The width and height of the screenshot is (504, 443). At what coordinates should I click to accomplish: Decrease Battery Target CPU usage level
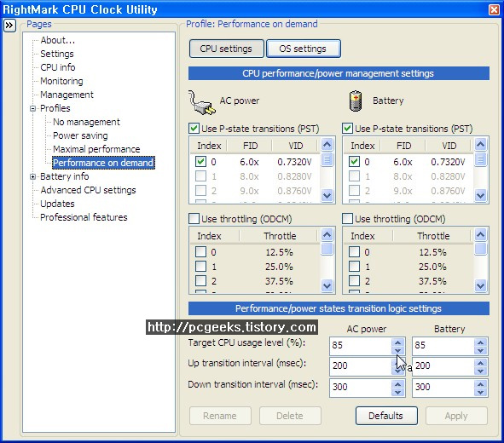point(480,350)
